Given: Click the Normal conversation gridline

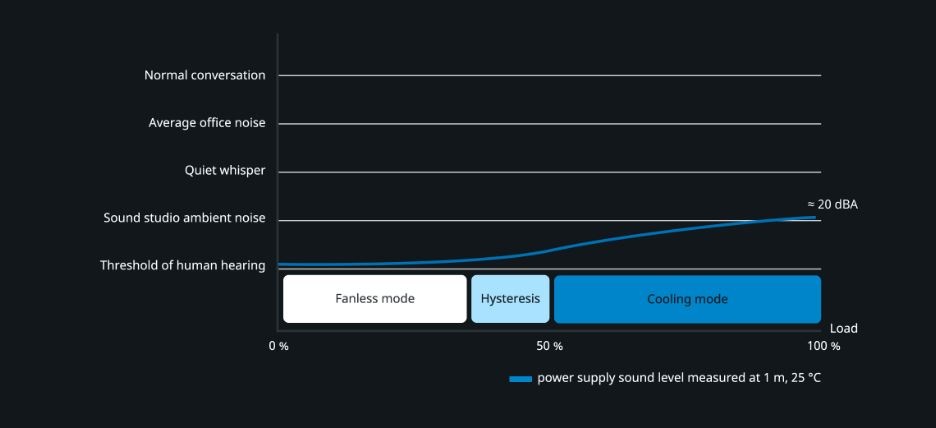Looking at the screenshot, I should pyautogui.click(x=550, y=75).
